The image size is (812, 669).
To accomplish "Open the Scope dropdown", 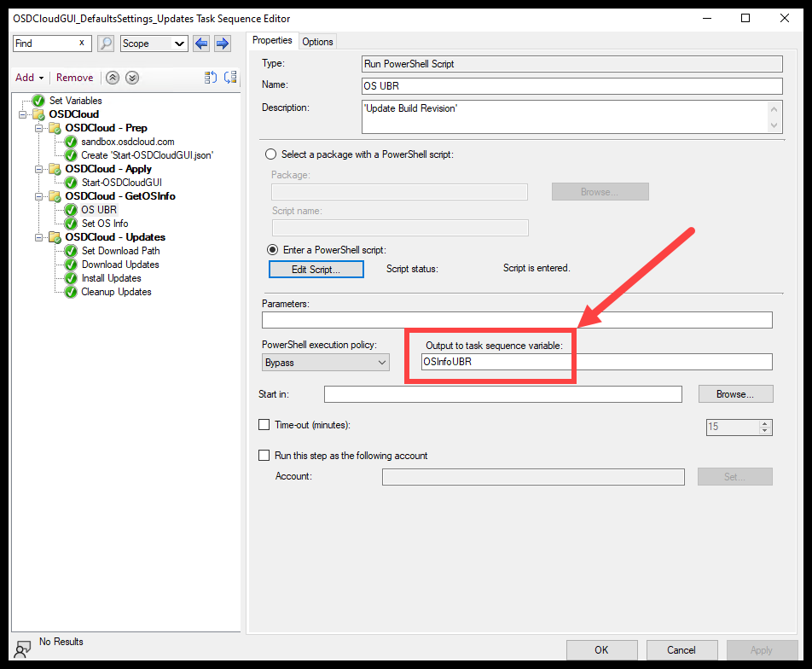I will tap(154, 44).
